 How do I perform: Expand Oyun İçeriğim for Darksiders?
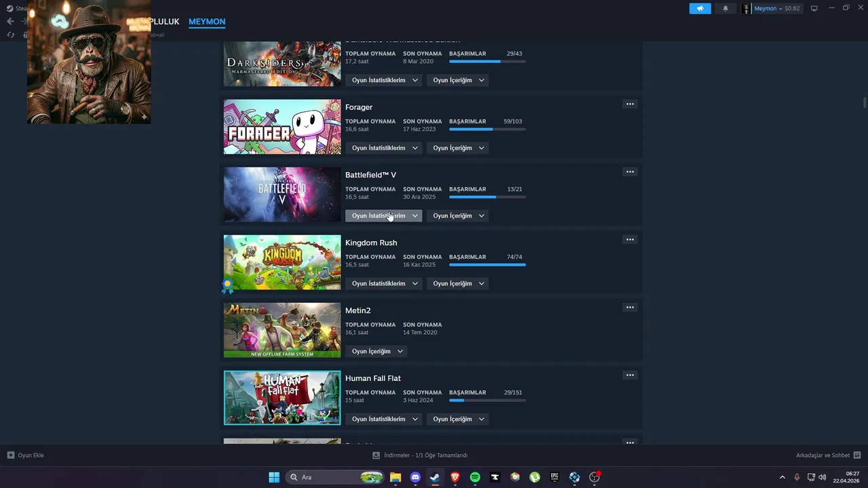coord(458,80)
